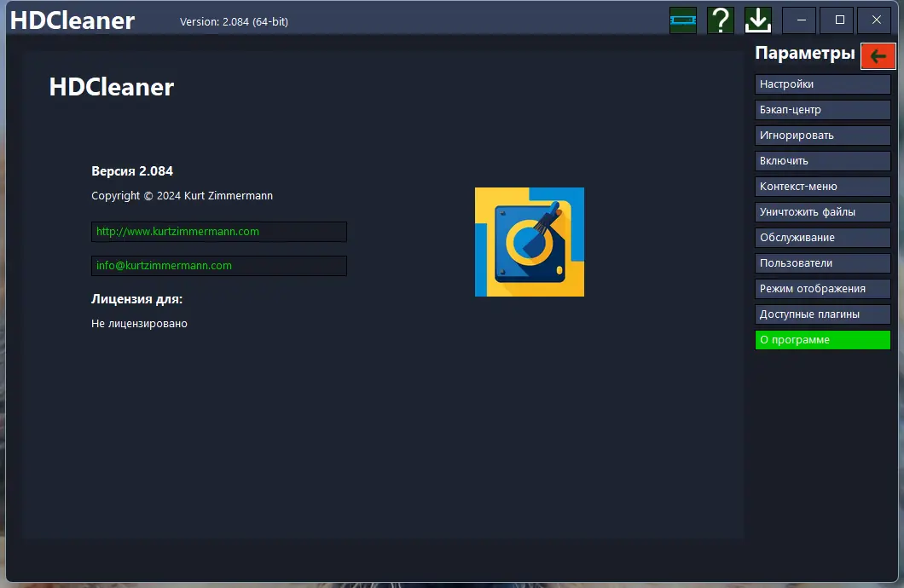
Task: Show Доступные плагины list
Action: [x=823, y=314]
